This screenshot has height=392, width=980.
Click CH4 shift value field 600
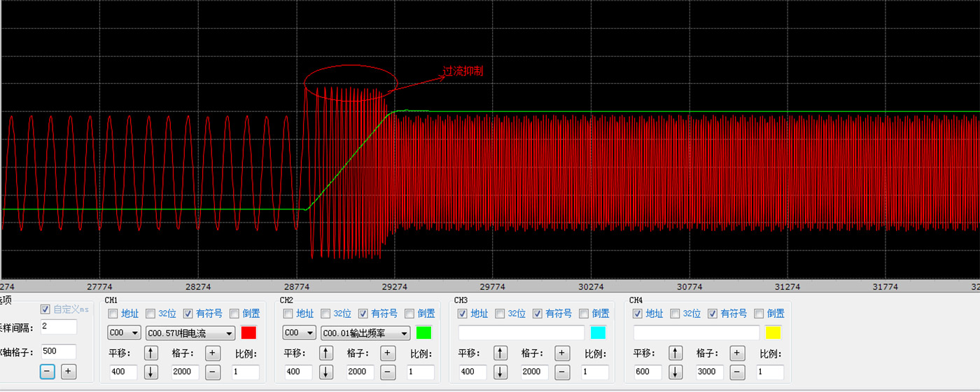[x=647, y=372]
